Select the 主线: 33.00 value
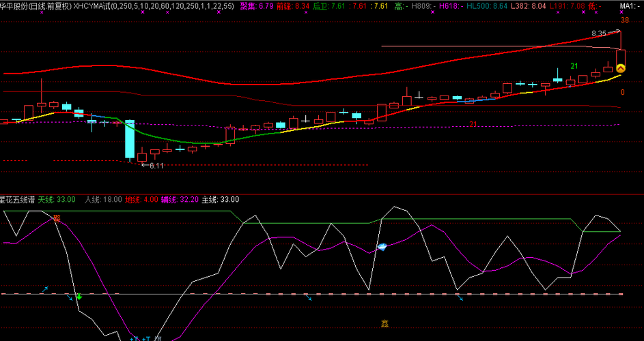The image size is (644, 341). point(221,200)
